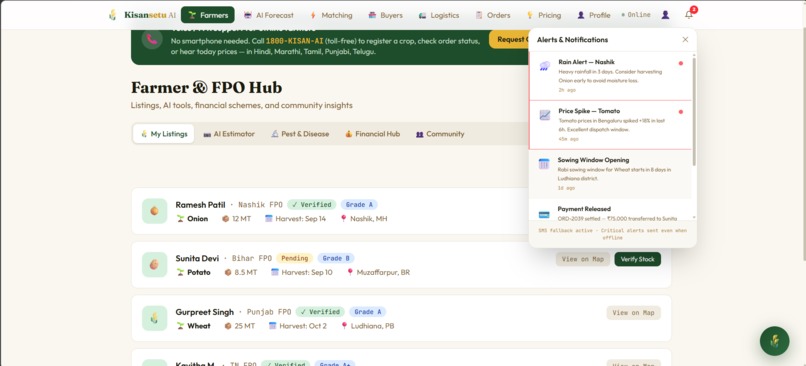The image size is (806, 366).
Task: Open the Logistics navigation item
Action: pos(438,15)
